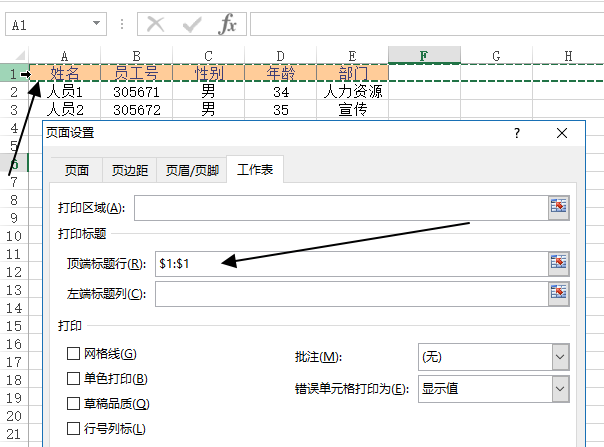Click the dialog help question mark icon
Viewport: 604px width, 447px height.
point(517,133)
